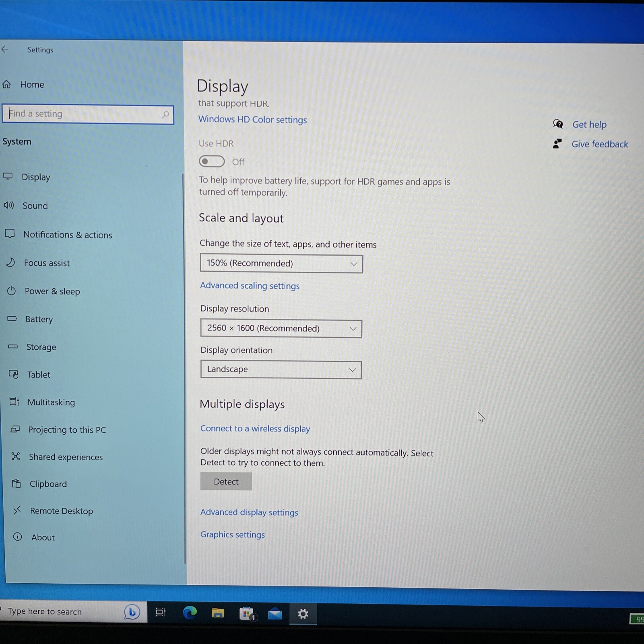Open the About page
644x644 pixels.
point(43,537)
